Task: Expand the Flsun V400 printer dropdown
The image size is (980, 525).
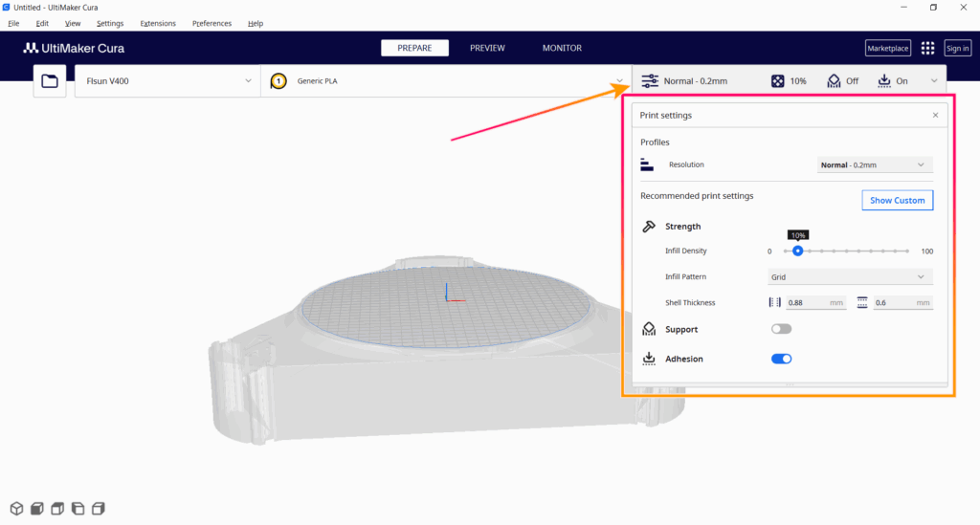Action: click(167, 81)
